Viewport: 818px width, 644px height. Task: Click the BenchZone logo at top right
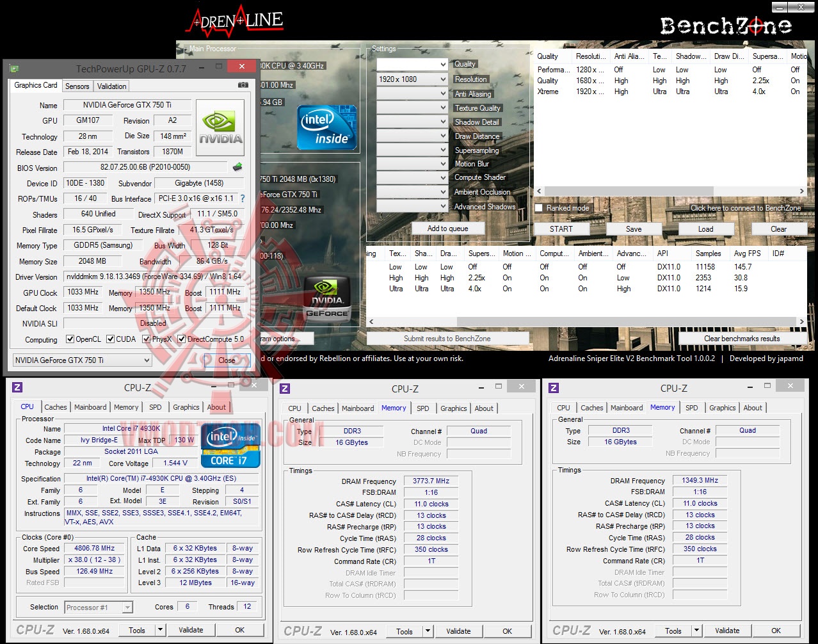tap(725, 26)
